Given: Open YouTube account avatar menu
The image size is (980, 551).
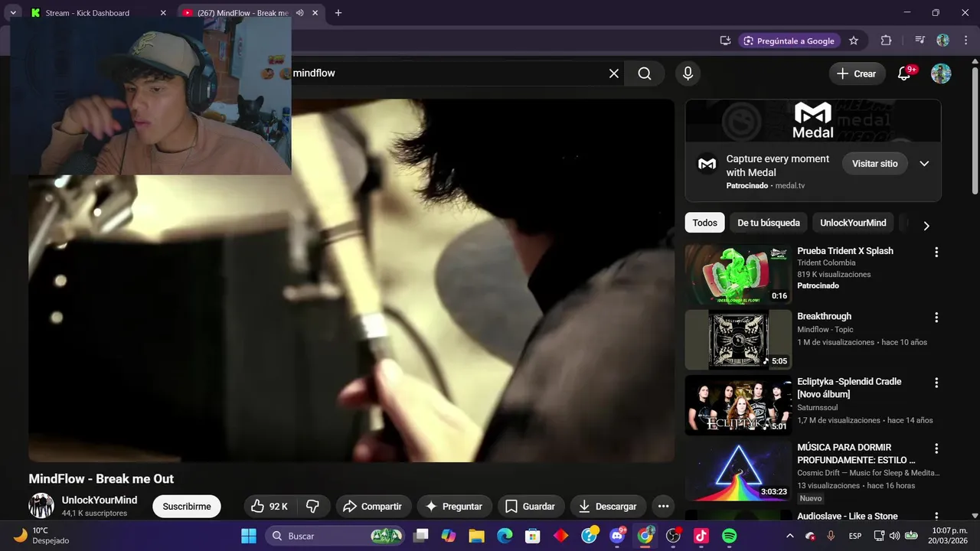Looking at the screenshot, I should click(941, 73).
